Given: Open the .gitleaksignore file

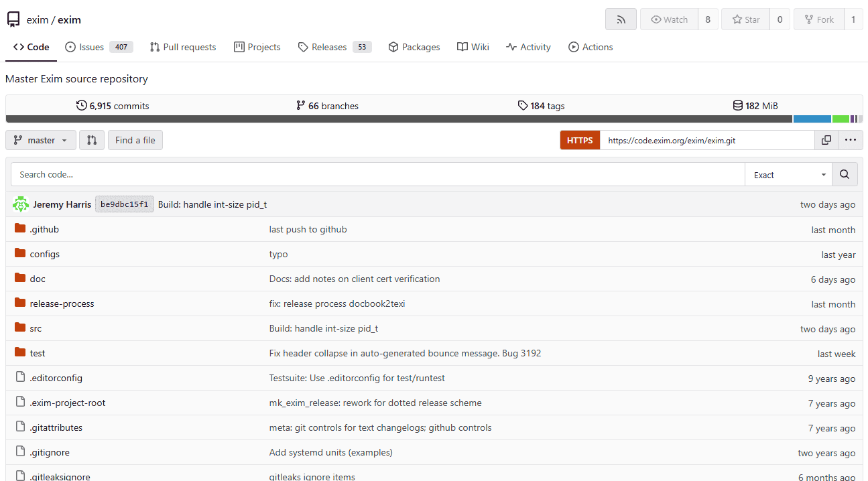Looking at the screenshot, I should [60, 477].
